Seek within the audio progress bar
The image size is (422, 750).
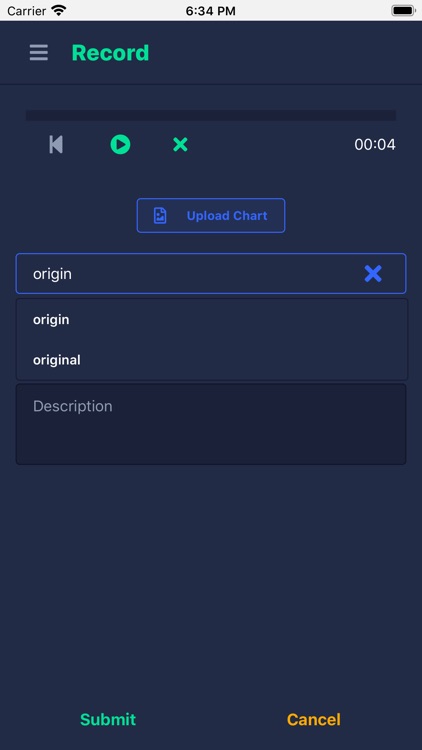click(x=211, y=115)
